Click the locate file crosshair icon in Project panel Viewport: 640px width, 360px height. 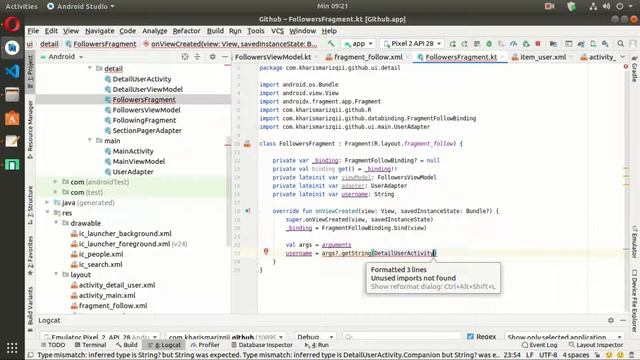click(185, 57)
